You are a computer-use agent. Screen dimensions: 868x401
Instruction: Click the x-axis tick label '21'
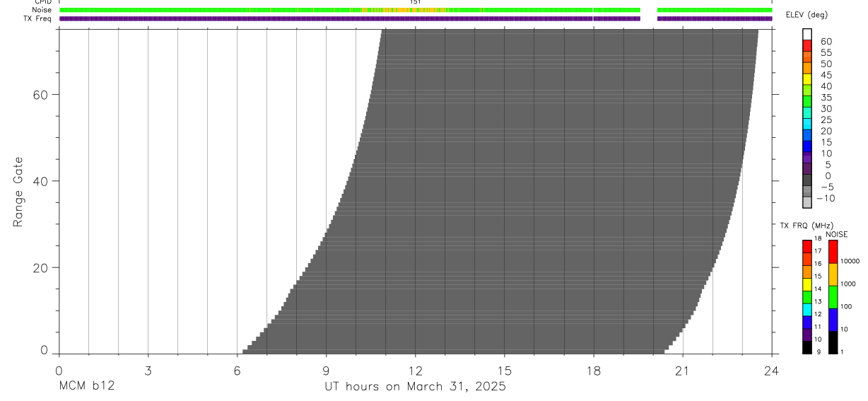coord(682,371)
